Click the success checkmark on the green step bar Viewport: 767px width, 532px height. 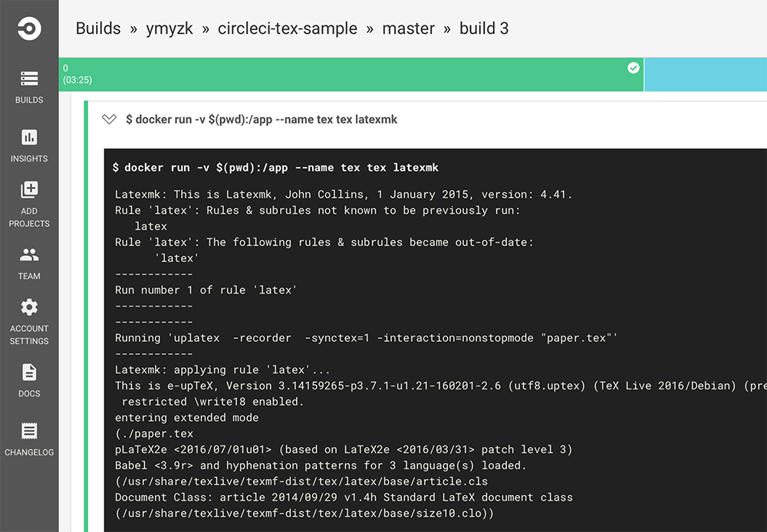(x=633, y=67)
